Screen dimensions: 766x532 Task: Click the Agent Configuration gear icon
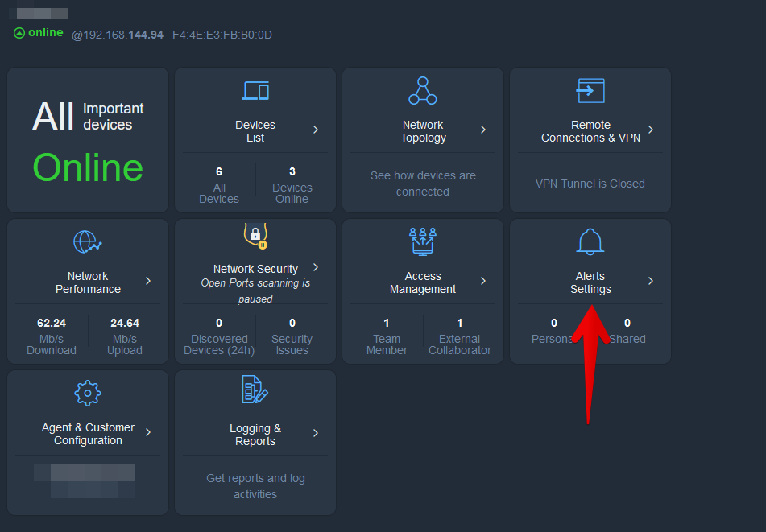click(x=88, y=394)
